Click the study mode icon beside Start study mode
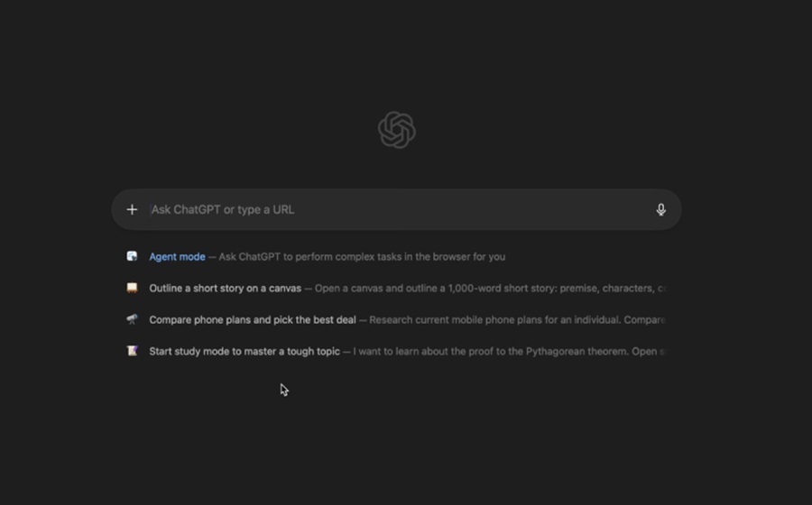 (x=132, y=351)
